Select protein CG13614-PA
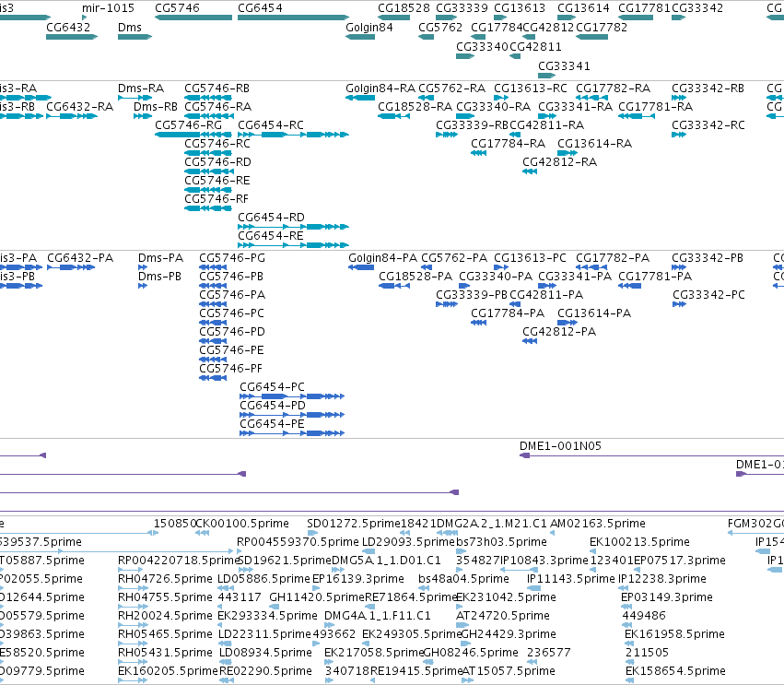Screen dimensions: 784x685 click(x=568, y=323)
